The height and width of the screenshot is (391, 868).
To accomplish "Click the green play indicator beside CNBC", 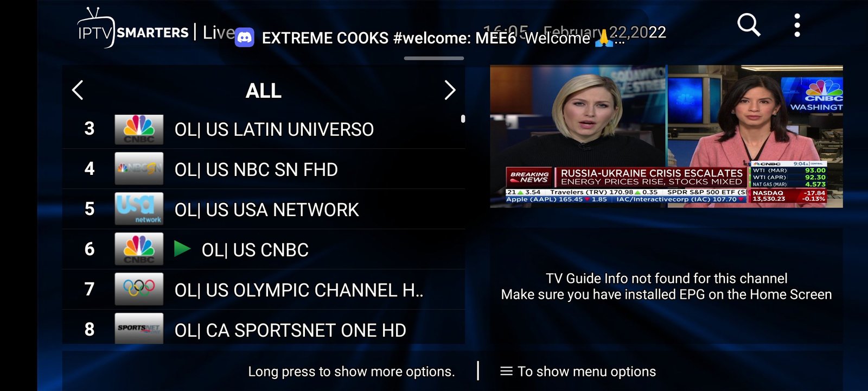I will tap(182, 249).
